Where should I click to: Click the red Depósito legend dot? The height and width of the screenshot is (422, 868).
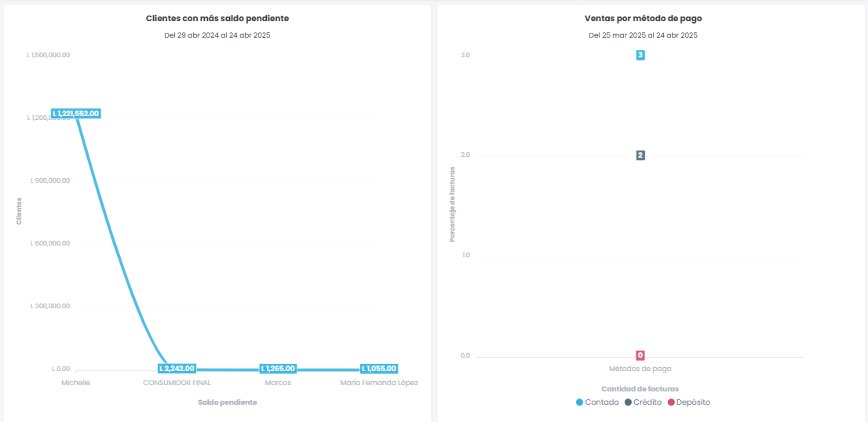[671, 402]
